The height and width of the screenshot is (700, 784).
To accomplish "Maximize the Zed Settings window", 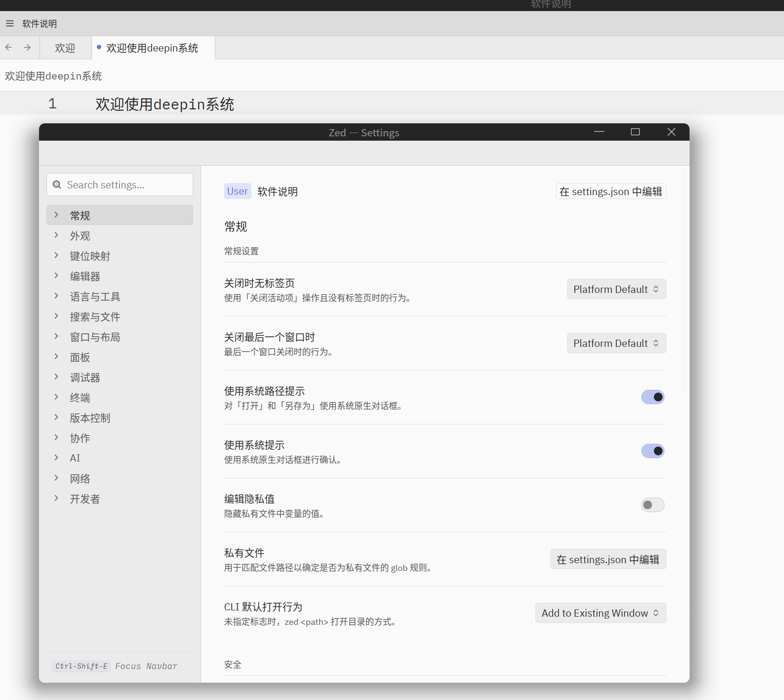I will [635, 132].
